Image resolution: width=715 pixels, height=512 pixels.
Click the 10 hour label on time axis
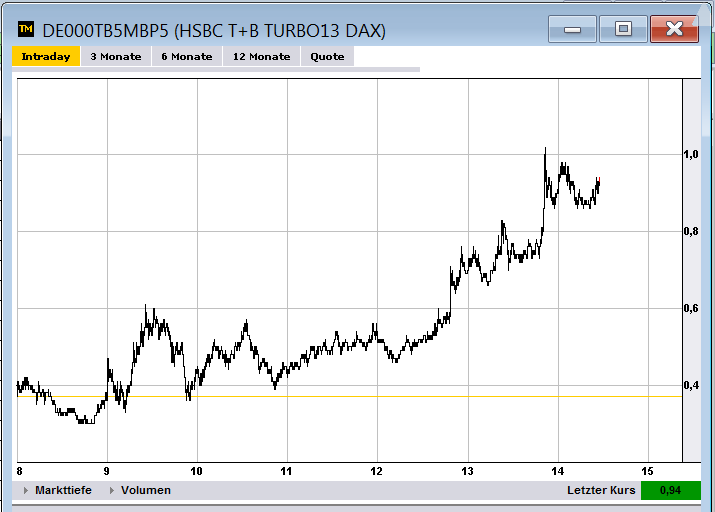point(197,471)
